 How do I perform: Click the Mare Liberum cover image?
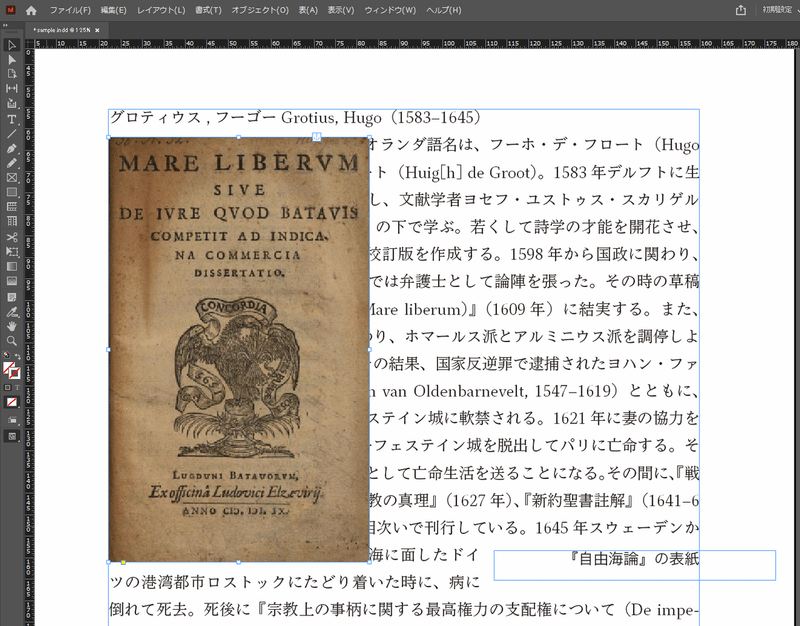[x=239, y=349]
